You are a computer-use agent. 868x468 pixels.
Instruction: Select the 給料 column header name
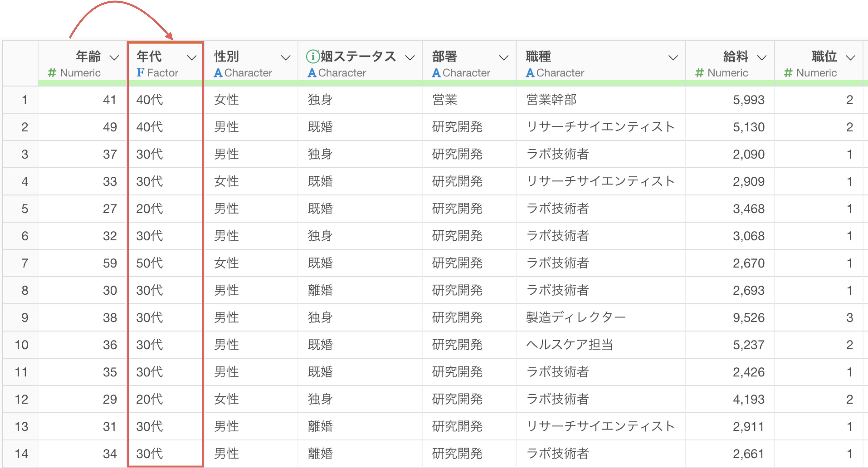[736, 56]
